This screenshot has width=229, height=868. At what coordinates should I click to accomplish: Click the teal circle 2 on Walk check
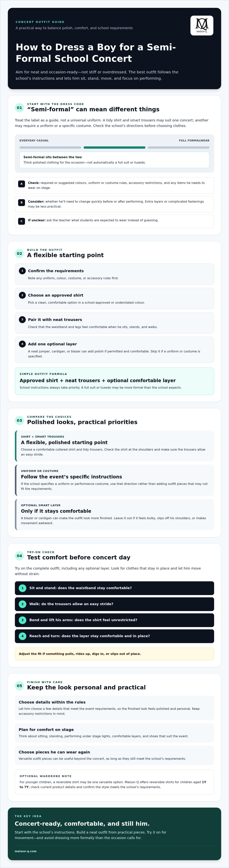click(22, 604)
